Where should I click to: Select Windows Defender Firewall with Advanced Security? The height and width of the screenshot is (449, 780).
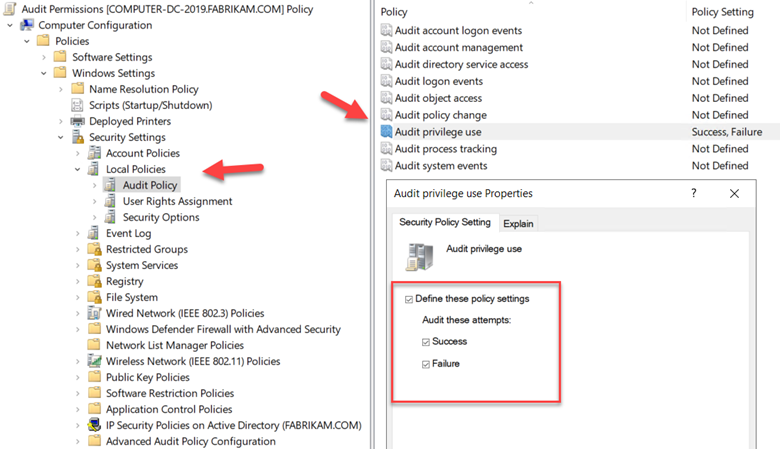click(223, 329)
